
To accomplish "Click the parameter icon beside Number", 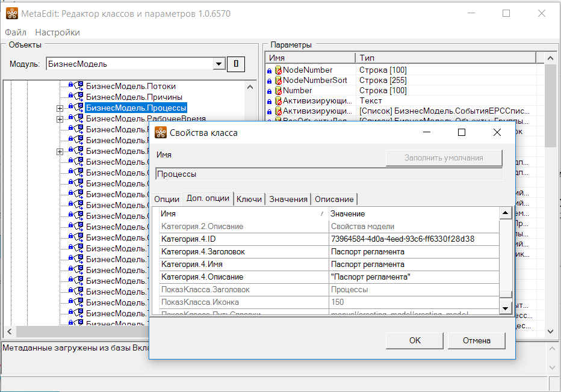I will click(278, 91).
